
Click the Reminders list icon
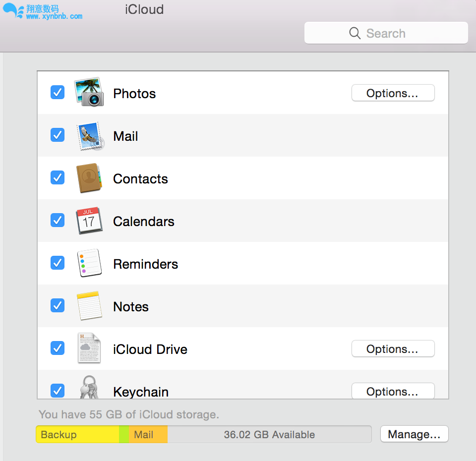pos(89,263)
